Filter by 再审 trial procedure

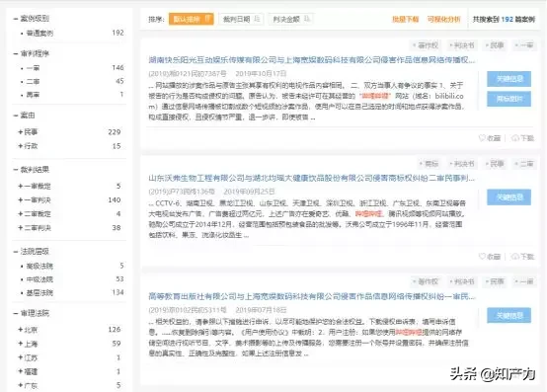33,95
